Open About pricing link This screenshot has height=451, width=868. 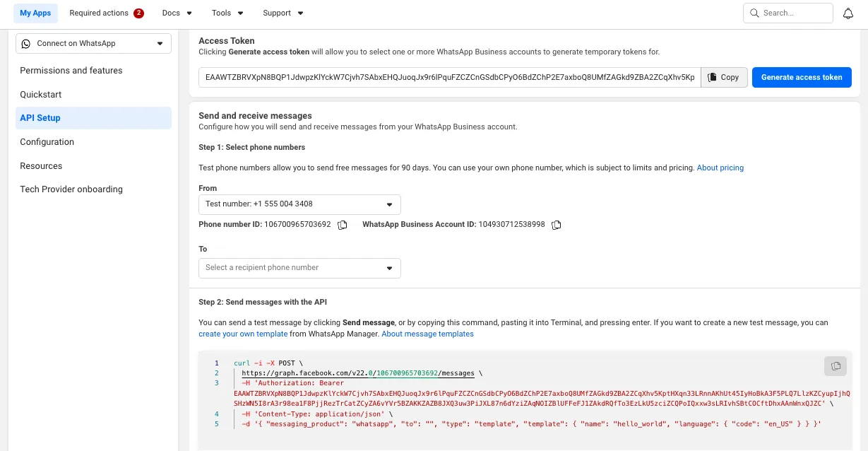click(720, 168)
